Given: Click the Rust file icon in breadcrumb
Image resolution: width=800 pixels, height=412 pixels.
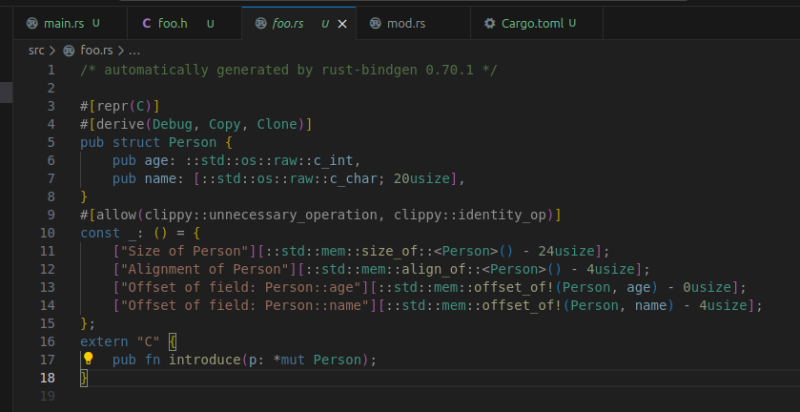Looking at the screenshot, I should pos(68,49).
